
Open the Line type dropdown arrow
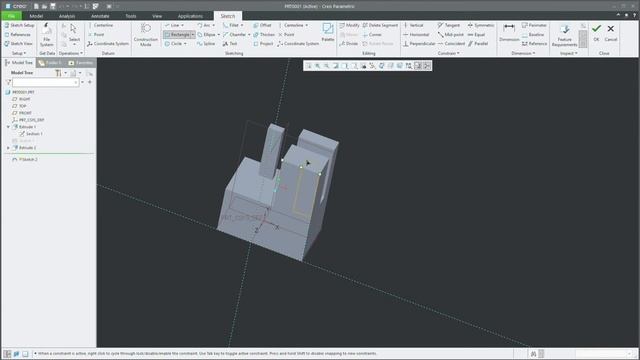[182, 25]
